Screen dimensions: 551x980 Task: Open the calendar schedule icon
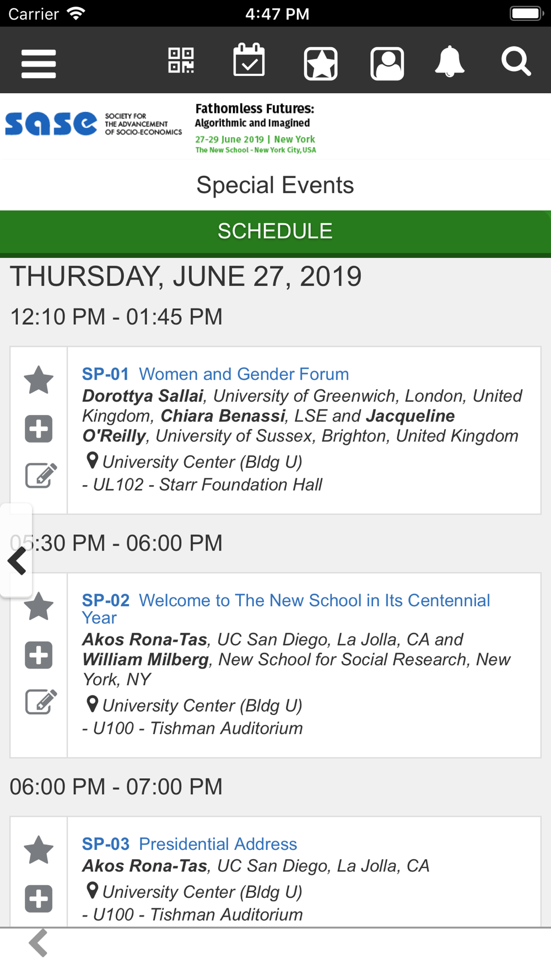coord(249,60)
